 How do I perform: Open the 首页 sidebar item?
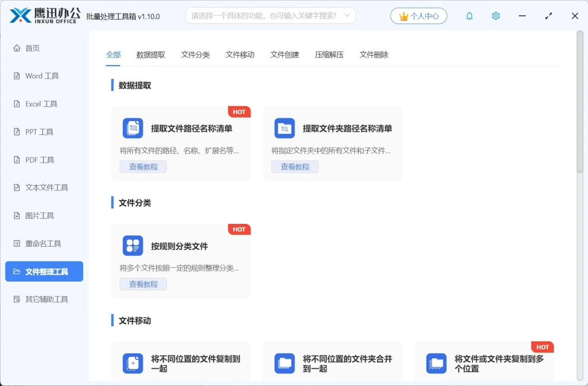coord(44,48)
